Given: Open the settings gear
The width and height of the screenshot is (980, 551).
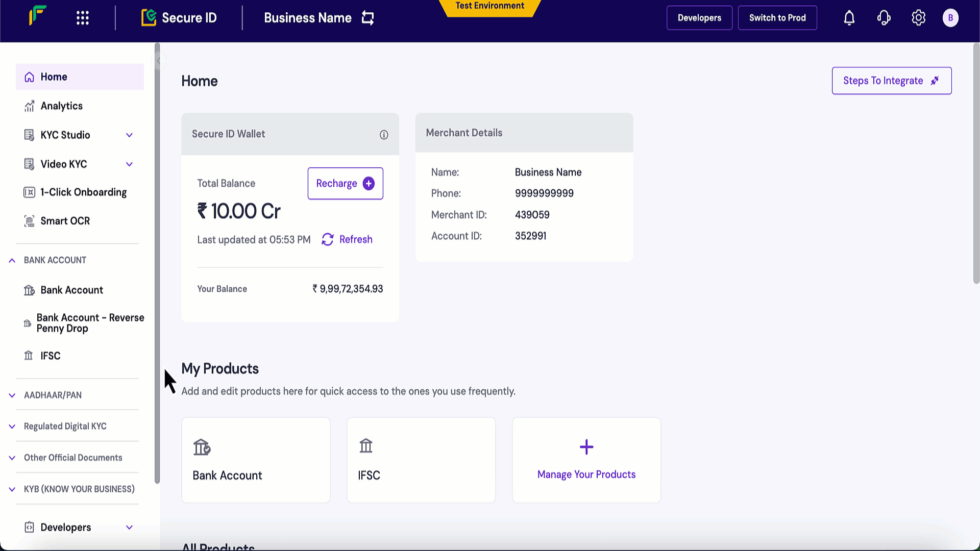Looking at the screenshot, I should pyautogui.click(x=918, y=17).
